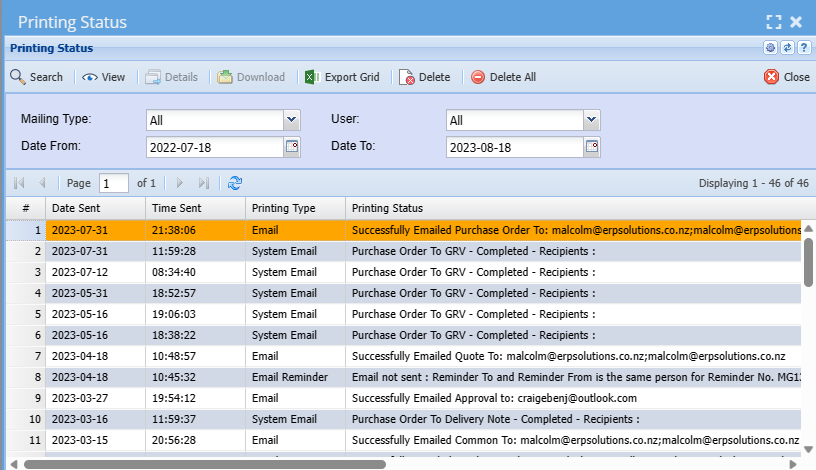Select time cell 19:06:03
This screenshot has width=816, height=470.
tap(195, 314)
